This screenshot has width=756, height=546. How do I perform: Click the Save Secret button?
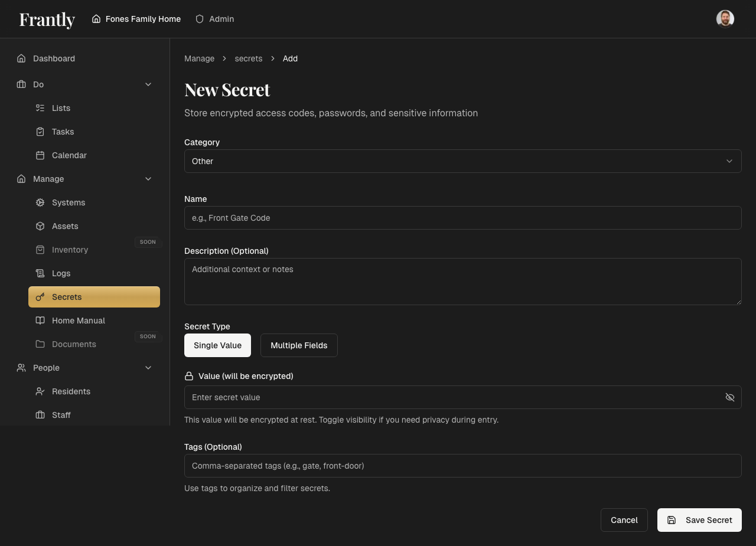[699, 520]
